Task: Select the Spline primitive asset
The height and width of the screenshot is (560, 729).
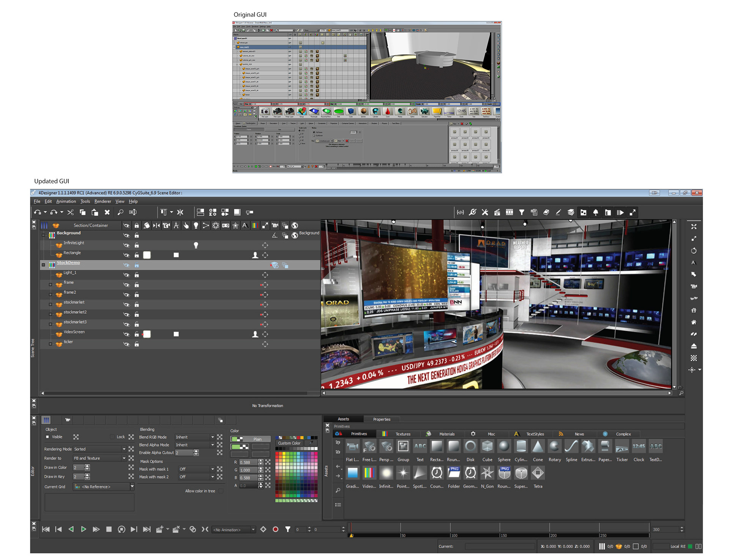Action: (x=571, y=447)
